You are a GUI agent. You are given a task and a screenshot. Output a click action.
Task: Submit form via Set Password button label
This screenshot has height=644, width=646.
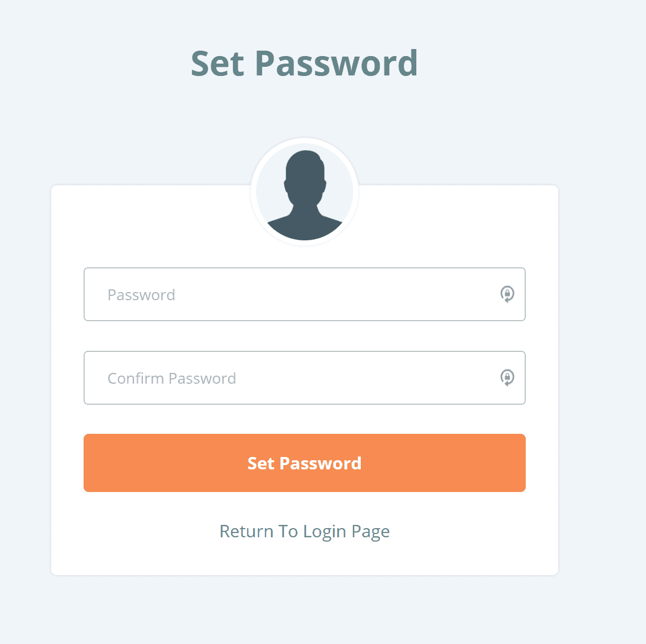305,463
